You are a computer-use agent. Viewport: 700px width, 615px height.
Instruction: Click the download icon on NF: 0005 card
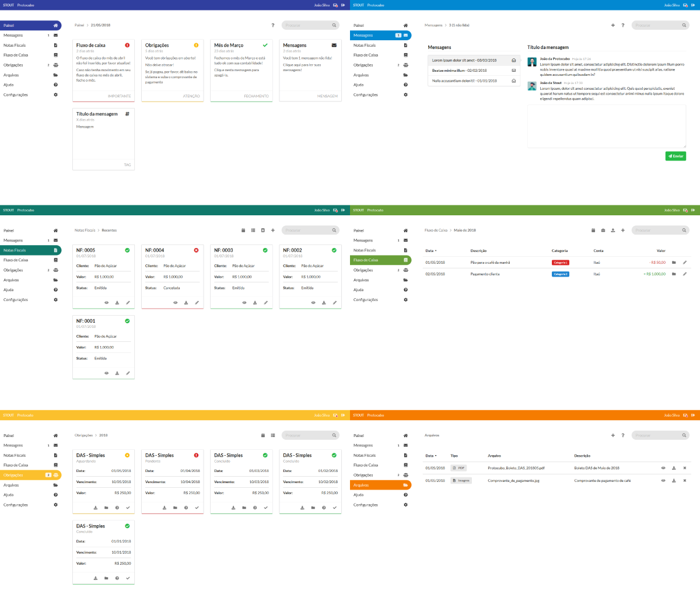coord(117,303)
